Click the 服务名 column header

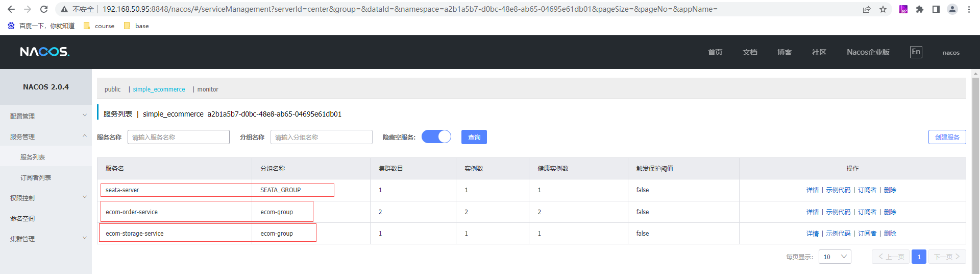[175, 168]
